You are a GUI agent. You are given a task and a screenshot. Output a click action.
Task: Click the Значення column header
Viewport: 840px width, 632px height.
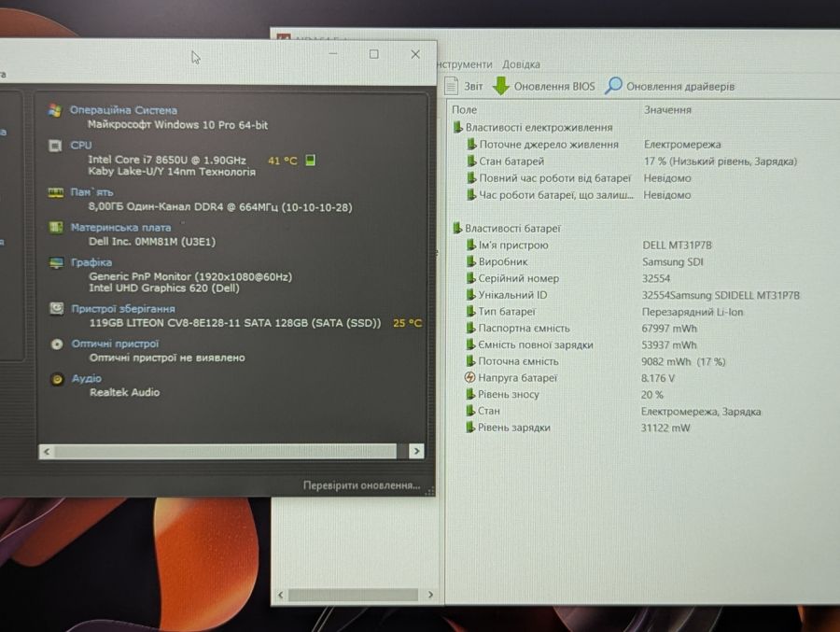667,109
